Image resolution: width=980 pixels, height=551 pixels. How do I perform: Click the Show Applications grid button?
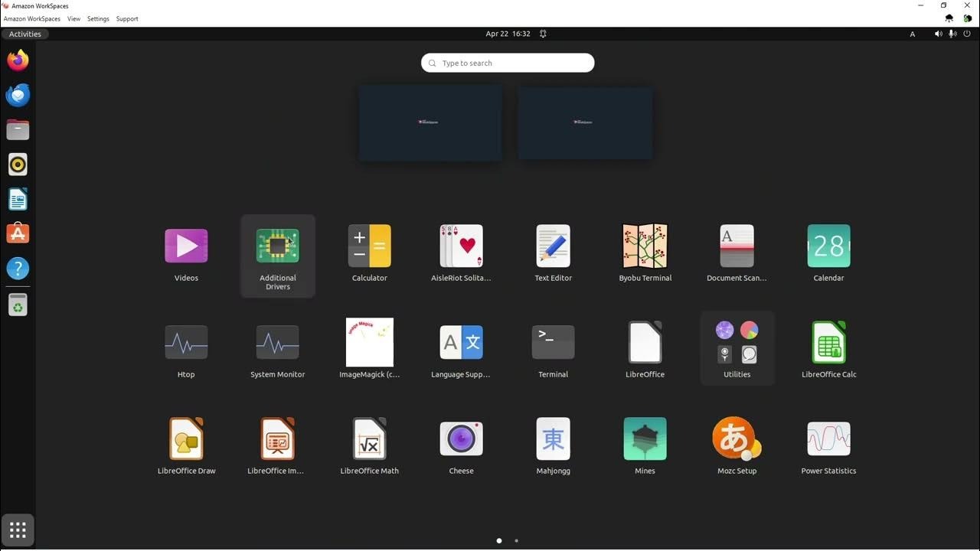coord(18,530)
